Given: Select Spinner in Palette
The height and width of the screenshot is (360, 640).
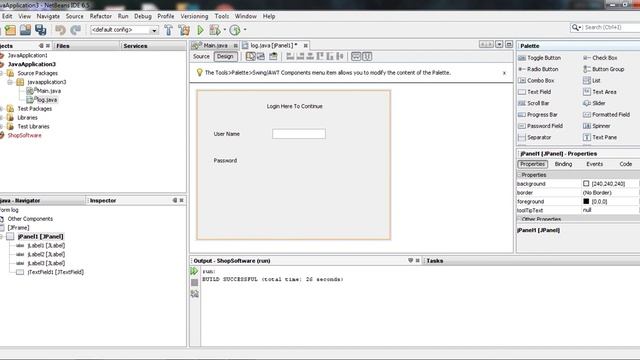Looking at the screenshot, I should [596, 126].
